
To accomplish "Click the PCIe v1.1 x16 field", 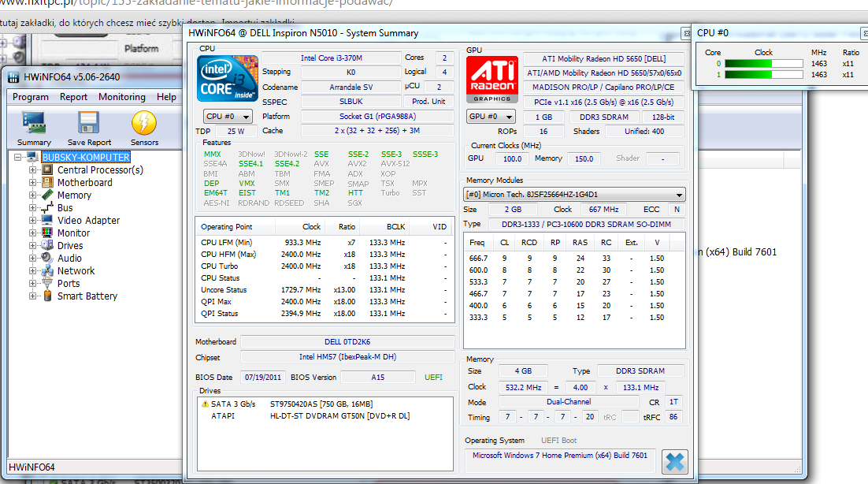I will pos(603,102).
